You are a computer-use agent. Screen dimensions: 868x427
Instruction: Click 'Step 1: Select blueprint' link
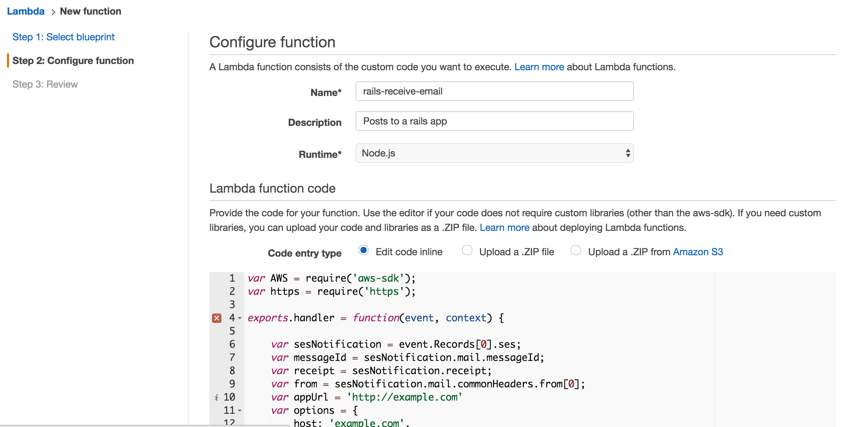(64, 37)
